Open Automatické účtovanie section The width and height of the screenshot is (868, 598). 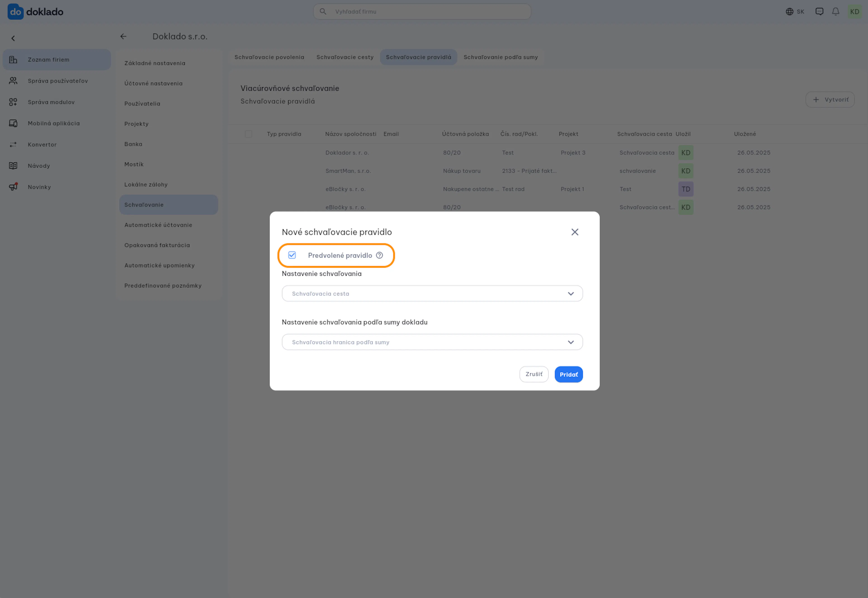[168, 225]
